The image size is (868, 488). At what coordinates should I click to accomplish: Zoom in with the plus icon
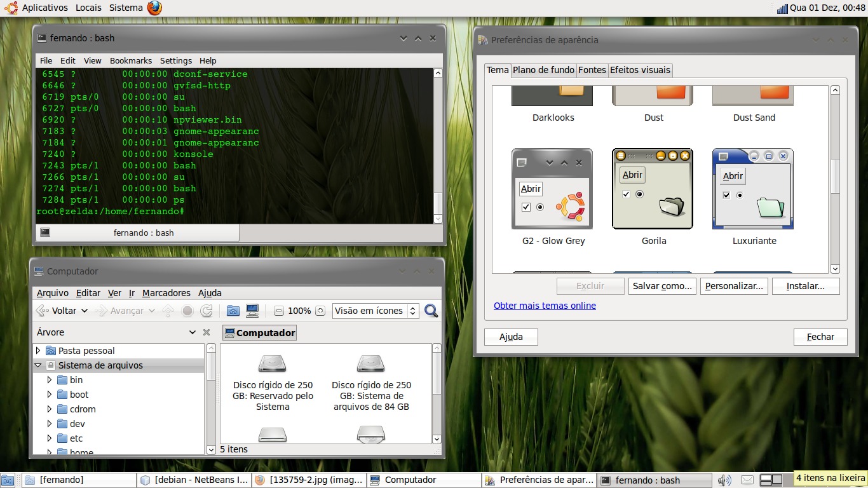pos(320,311)
